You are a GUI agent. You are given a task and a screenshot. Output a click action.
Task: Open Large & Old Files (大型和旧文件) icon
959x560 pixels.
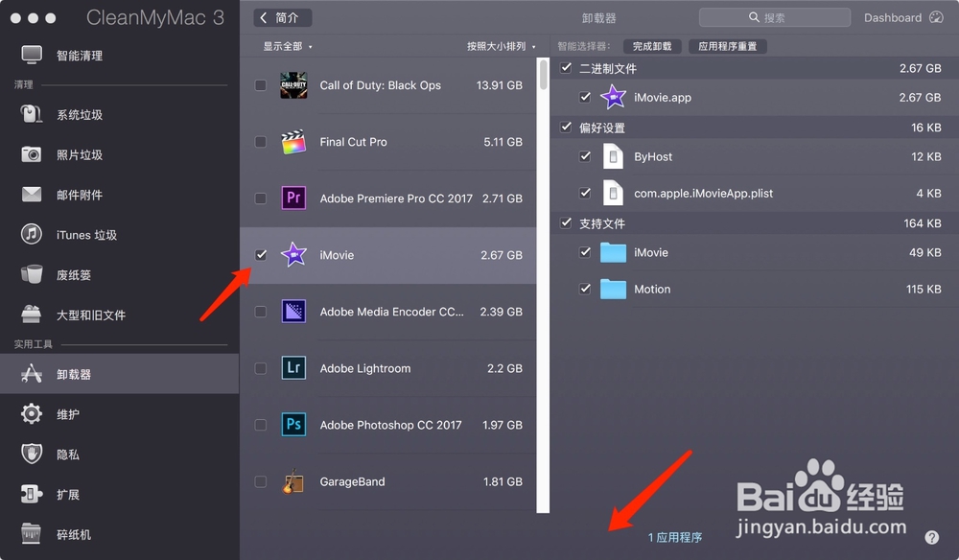tap(32, 315)
